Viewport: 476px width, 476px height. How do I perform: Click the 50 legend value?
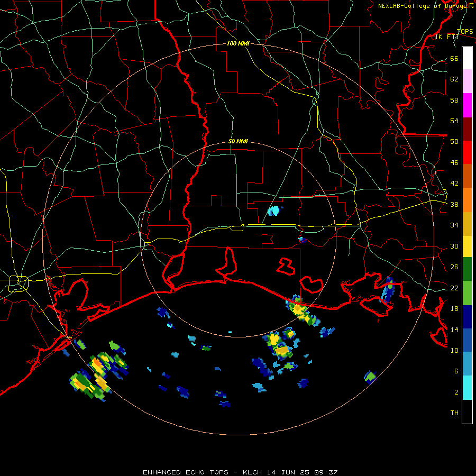[x=454, y=141]
